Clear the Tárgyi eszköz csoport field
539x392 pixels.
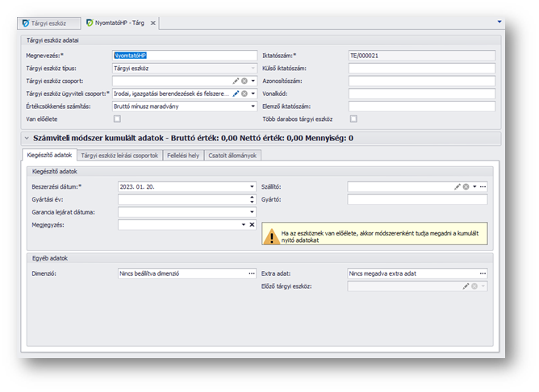coord(244,81)
